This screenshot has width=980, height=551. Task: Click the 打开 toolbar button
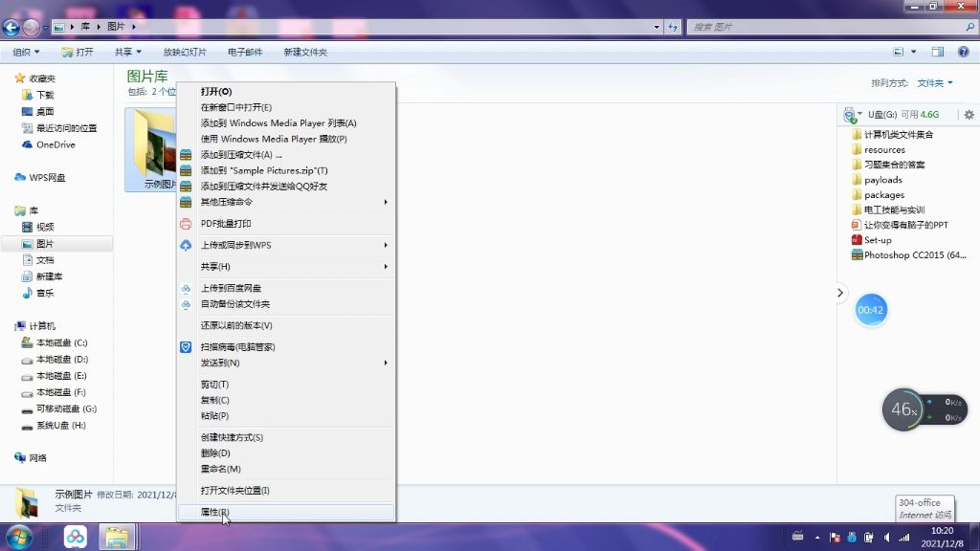click(x=78, y=52)
